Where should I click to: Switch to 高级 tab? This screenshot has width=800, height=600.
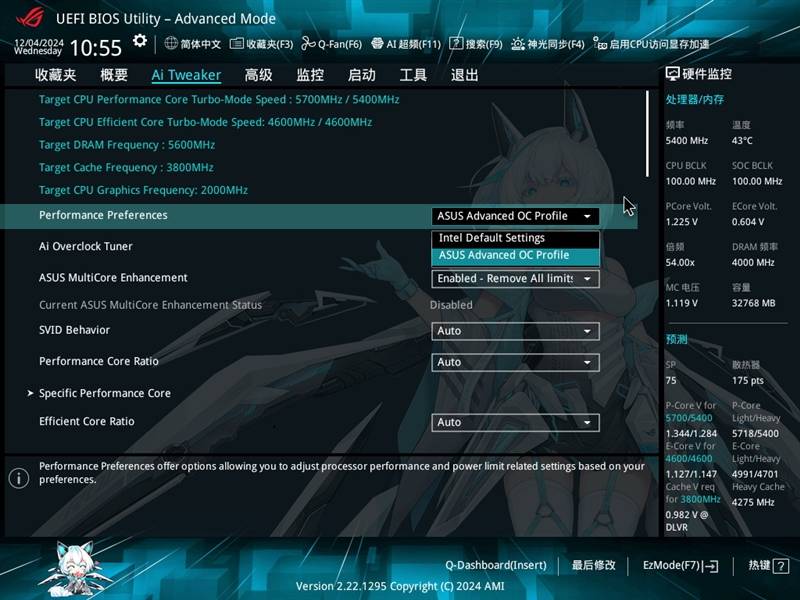click(x=258, y=75)
